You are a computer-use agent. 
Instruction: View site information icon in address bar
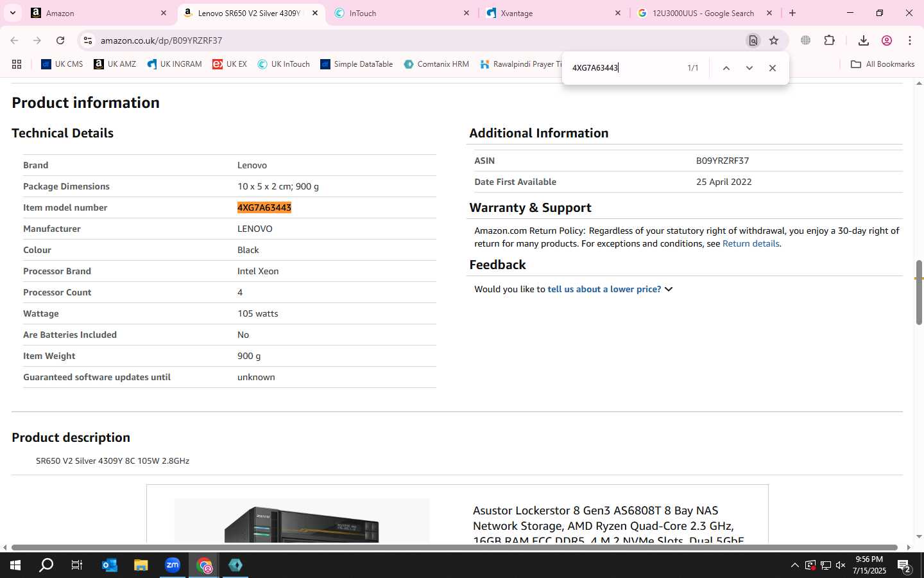(x=88, y=40)
